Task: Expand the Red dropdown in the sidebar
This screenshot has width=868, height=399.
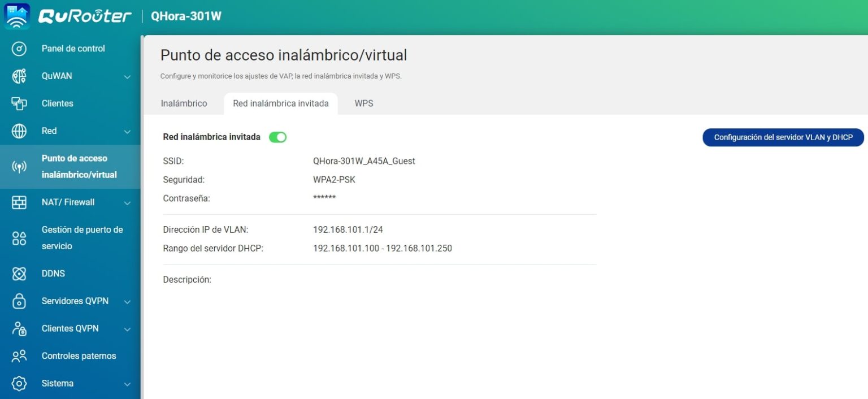Action: pyautogui.click(x=127, y=131)
